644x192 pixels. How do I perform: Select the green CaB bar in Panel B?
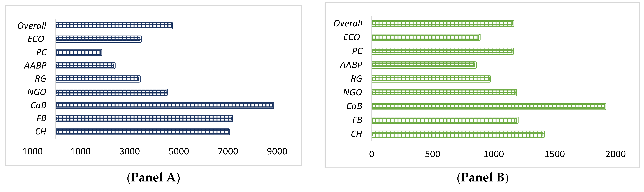pos(489,107)
